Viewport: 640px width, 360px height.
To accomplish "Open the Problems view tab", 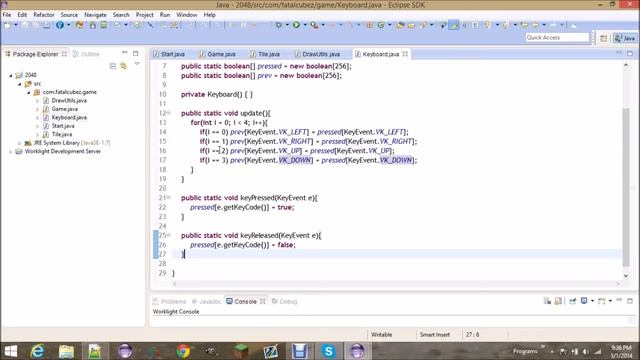I will (x=169, y=301).
